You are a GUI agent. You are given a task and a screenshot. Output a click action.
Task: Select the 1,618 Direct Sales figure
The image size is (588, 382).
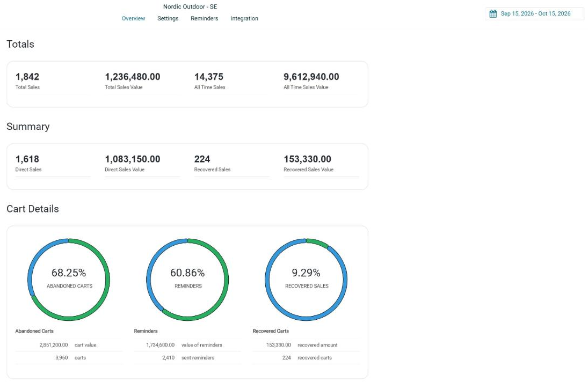pos(27,159)
